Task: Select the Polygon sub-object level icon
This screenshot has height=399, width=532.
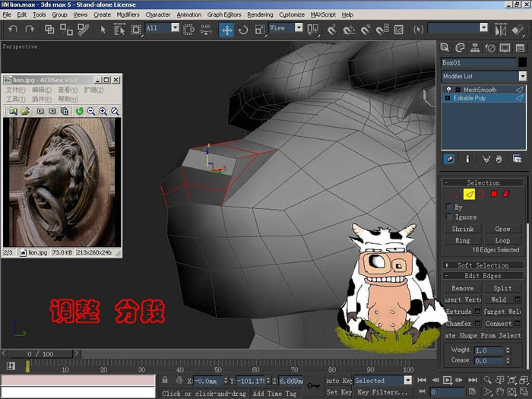Action: click(x=494, y=194)
